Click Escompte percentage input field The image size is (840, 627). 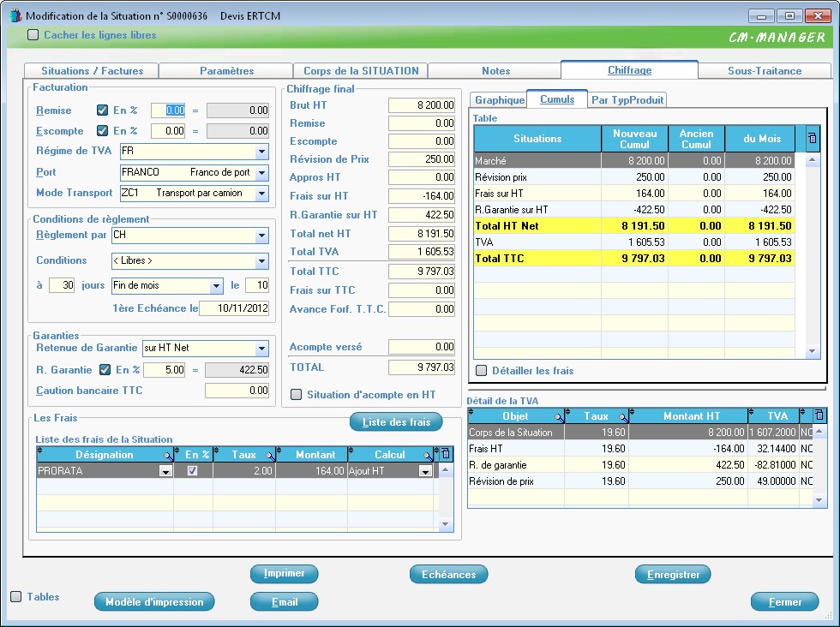pos(168,131)
